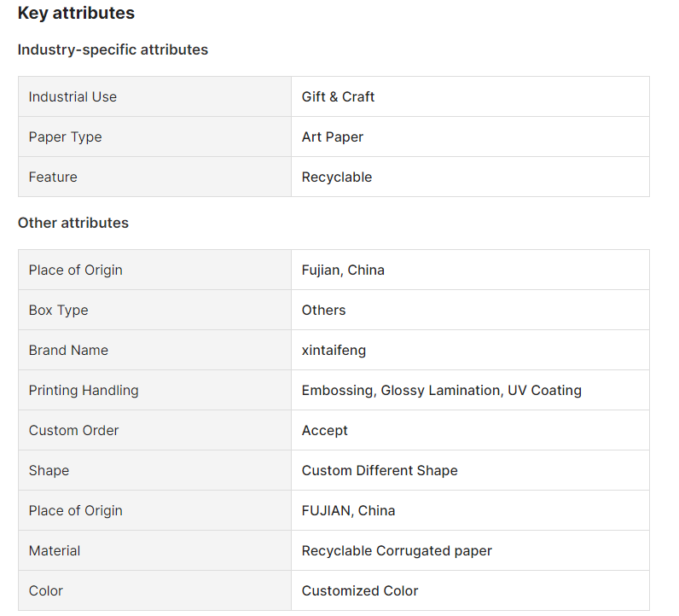679x616 pixels.
Task: Click the 'xintaifeng' brand name value
Action: click(x=334, y=350)
